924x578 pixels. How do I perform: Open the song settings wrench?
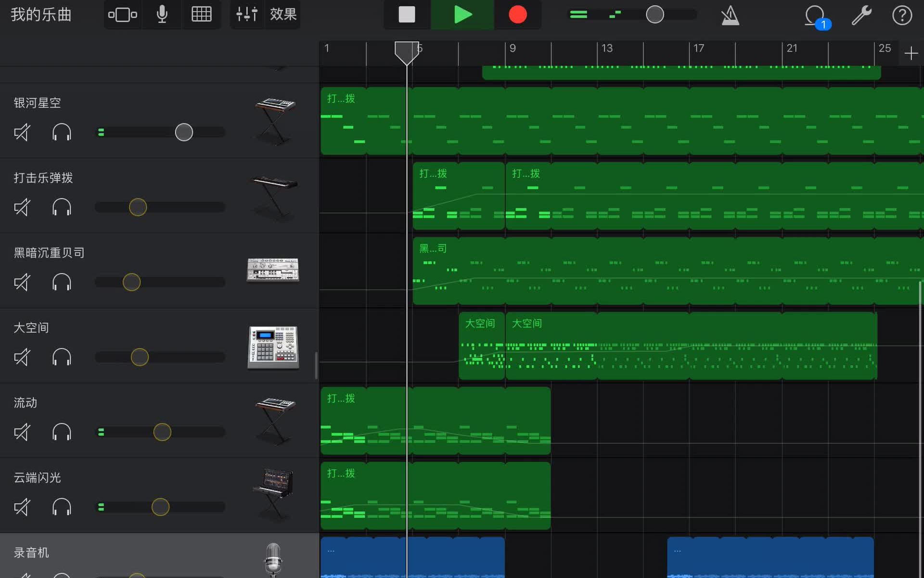coord(861,15)
